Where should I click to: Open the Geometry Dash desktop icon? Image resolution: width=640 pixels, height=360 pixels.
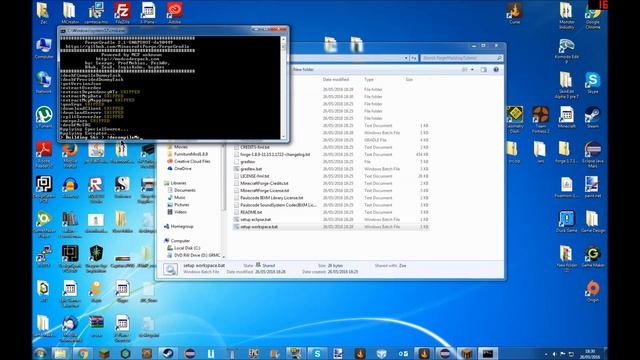click(x=515, y=119)
